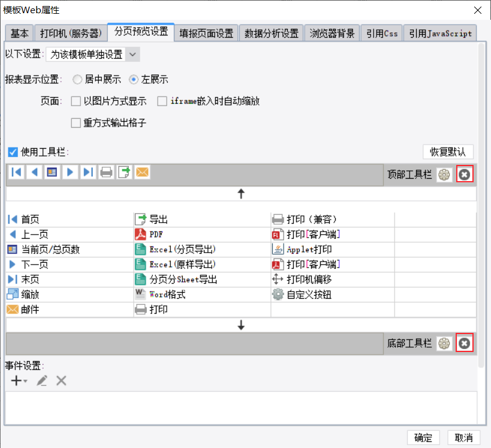Select the 下一页 widget
Screen dimensions: 491x448
pyautogui.click(x=70, y=264)
